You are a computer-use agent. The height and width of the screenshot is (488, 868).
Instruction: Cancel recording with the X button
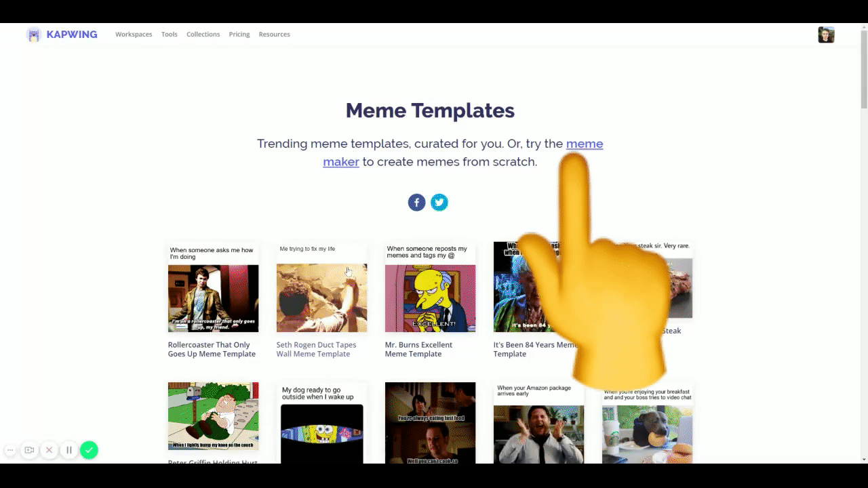coord(49,450)
